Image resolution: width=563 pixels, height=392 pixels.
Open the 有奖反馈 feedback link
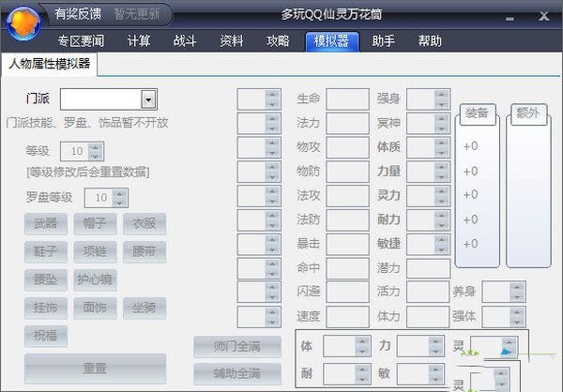[78, 14]
